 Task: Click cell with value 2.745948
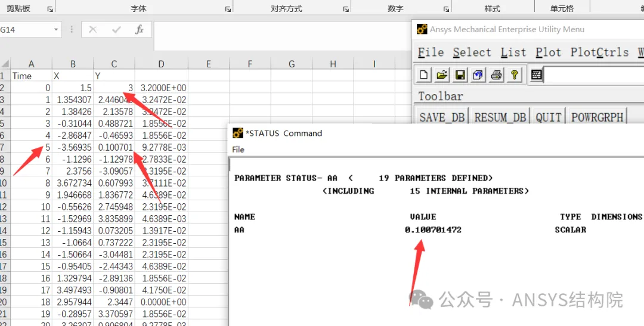[x=114, y=207]
